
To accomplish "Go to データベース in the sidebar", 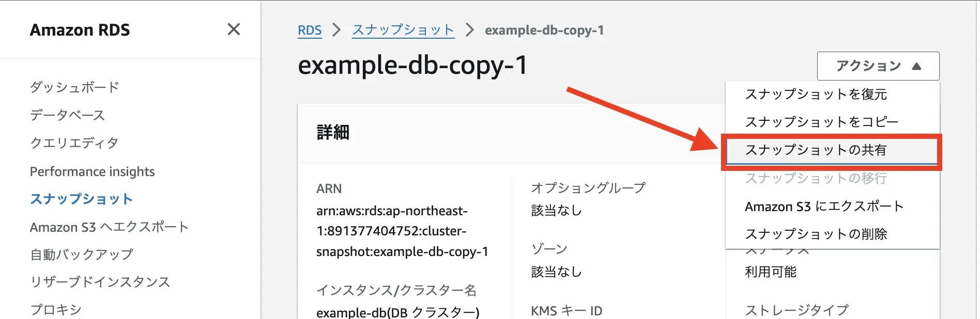I will pyautogui.click(x=67, y=115).
